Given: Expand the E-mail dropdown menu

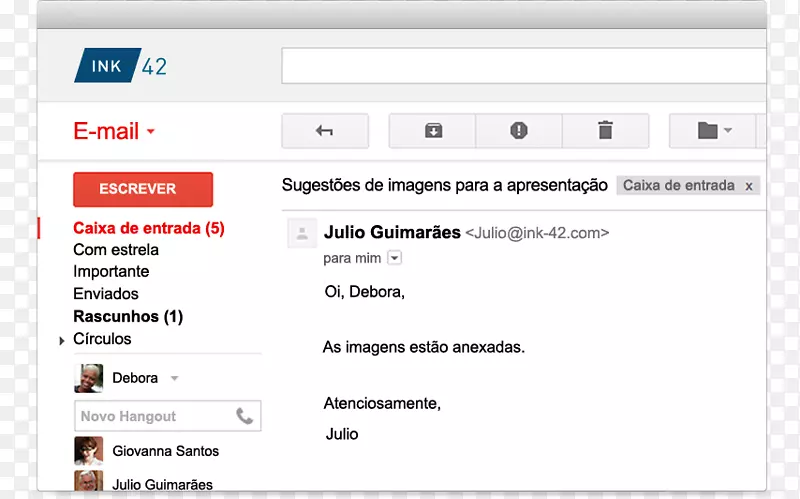Looking at the screenshot, I should (x=151, y=132).
